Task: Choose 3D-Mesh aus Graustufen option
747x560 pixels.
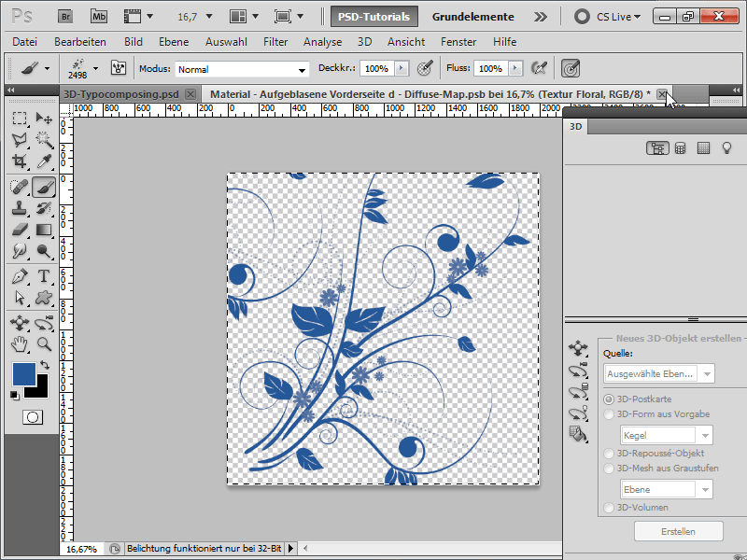Action: click(609, 469)
